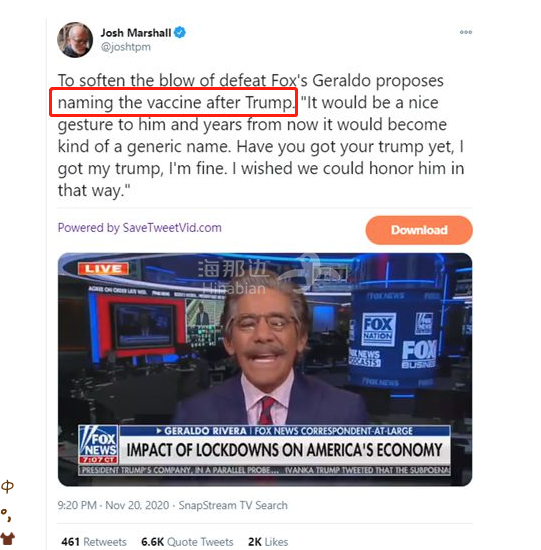Open the 9:20 PM Nov 20, 2020 timestamp

click(x=113, y=505)
